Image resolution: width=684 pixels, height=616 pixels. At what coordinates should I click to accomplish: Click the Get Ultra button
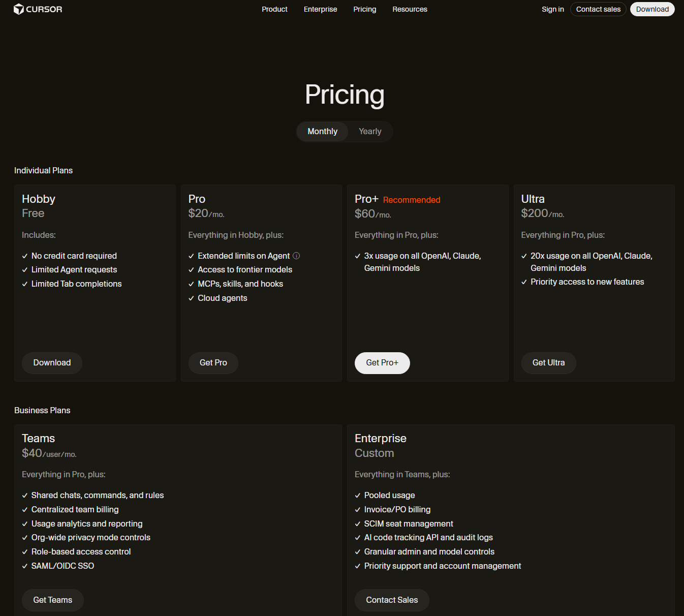548,363
